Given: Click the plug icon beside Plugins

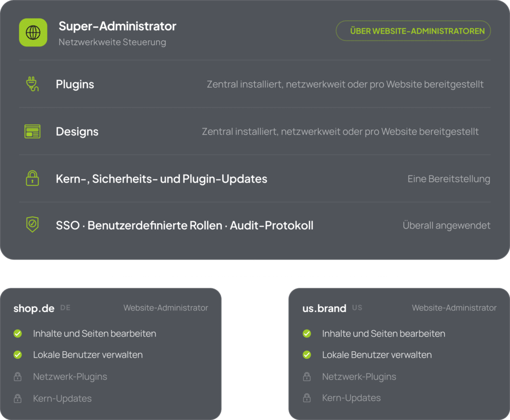Looking at the screenshot, I should 32,84.
